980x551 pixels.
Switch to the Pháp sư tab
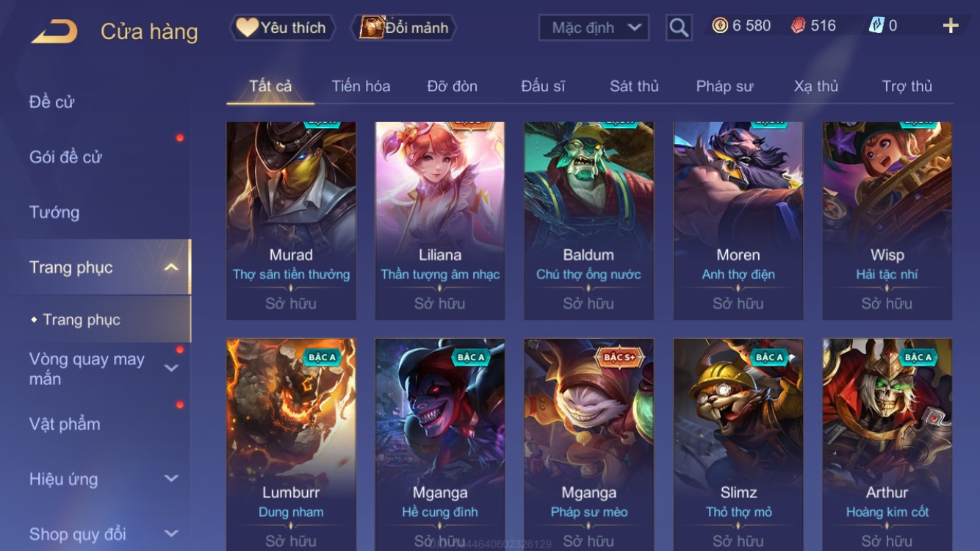tap(724, 86)
